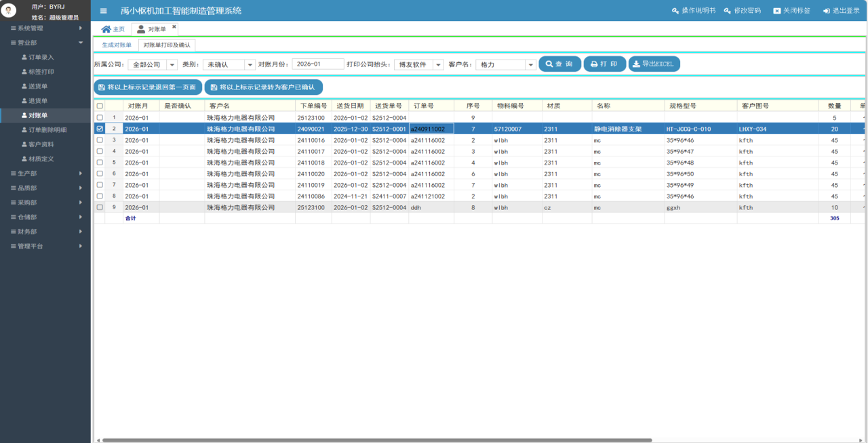Viewport: 868px width, 443px height.
Task: Click the home icon on 主页 tab
Action: pyautogui.click(x=106, y=29)
